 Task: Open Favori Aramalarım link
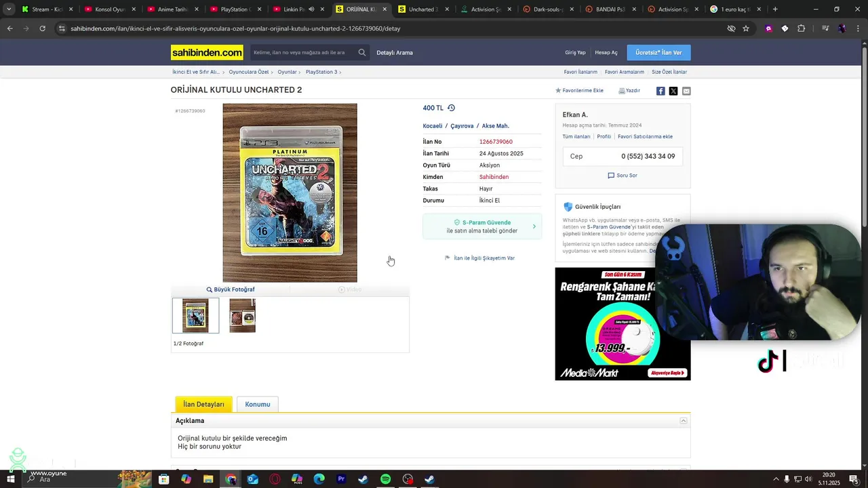[x=625, y=72]
